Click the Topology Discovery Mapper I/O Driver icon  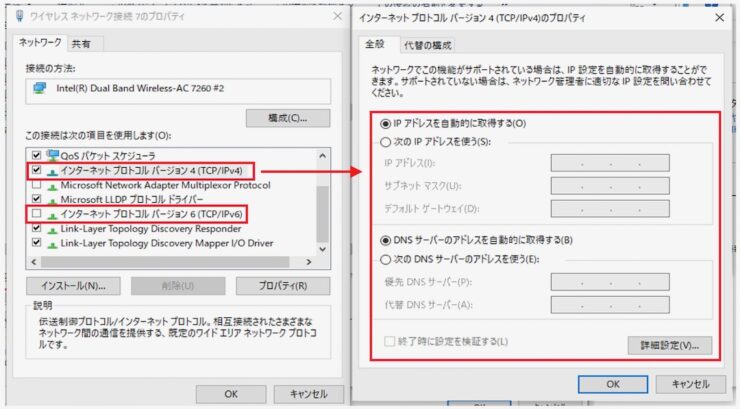pos(52,242)
